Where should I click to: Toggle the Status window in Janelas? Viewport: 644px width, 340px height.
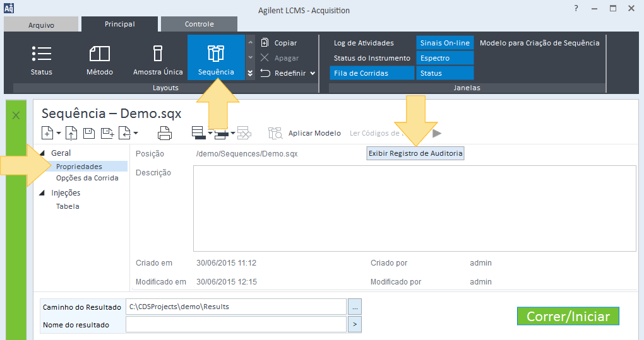[445, 73]
